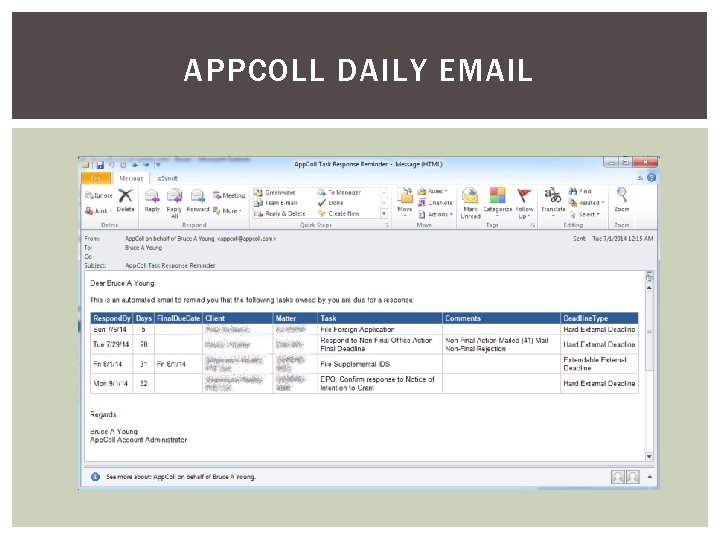Expand the people pane with arrow
Image resolution: width=720 pixels, height=540 pixels.
tap(649, 477)
